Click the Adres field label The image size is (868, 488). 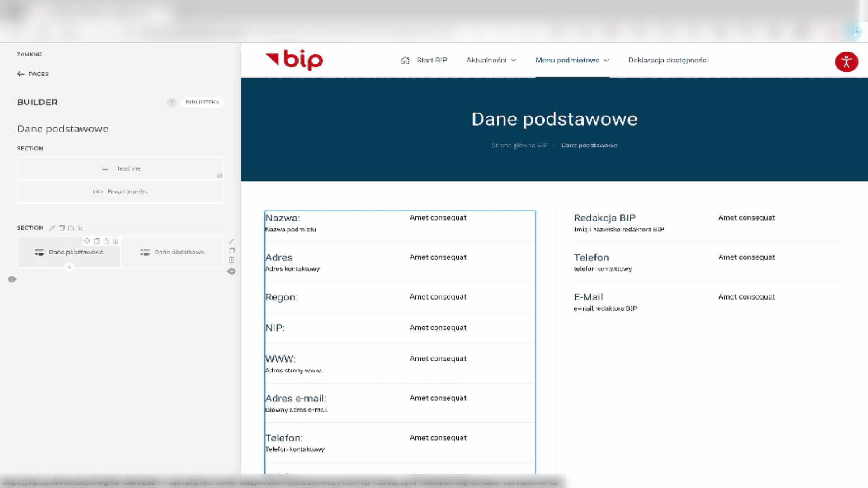coord(279,258)
